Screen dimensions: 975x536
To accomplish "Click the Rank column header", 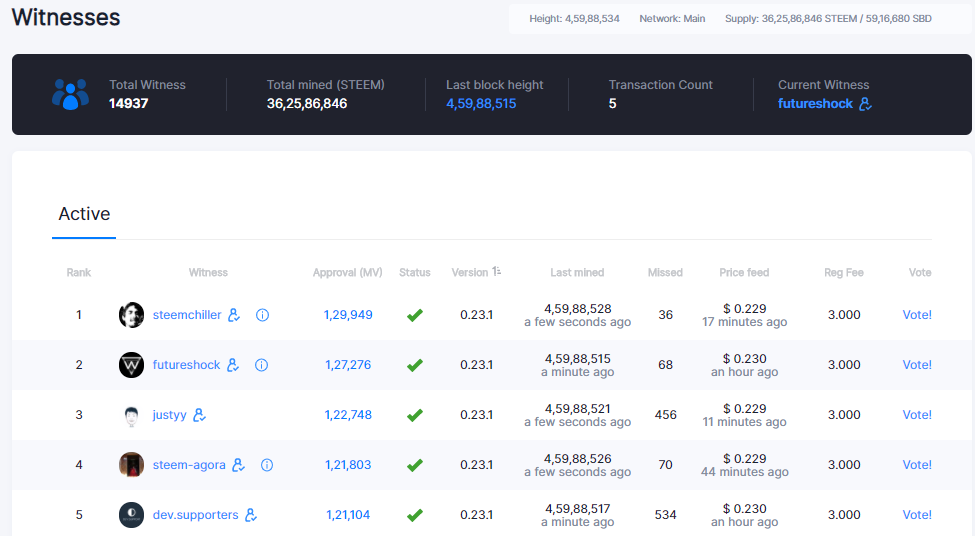I will 78,272.
